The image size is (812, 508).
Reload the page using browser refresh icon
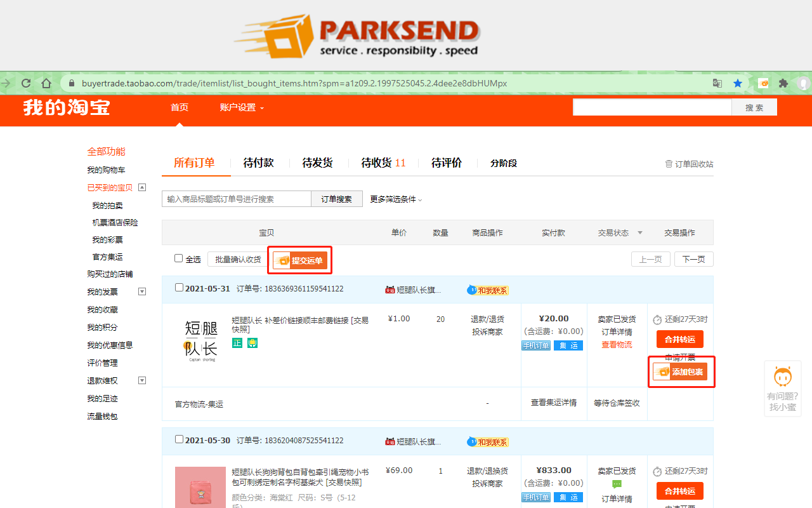point(26,83)
